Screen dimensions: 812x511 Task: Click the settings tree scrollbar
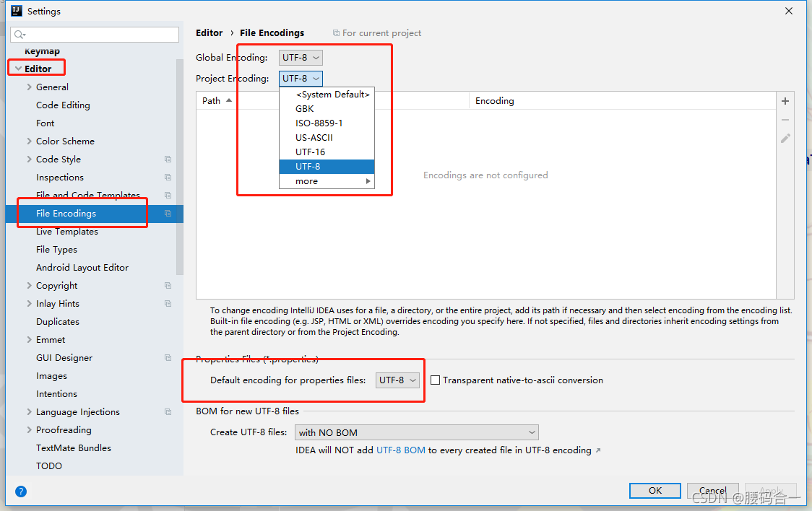180,167
